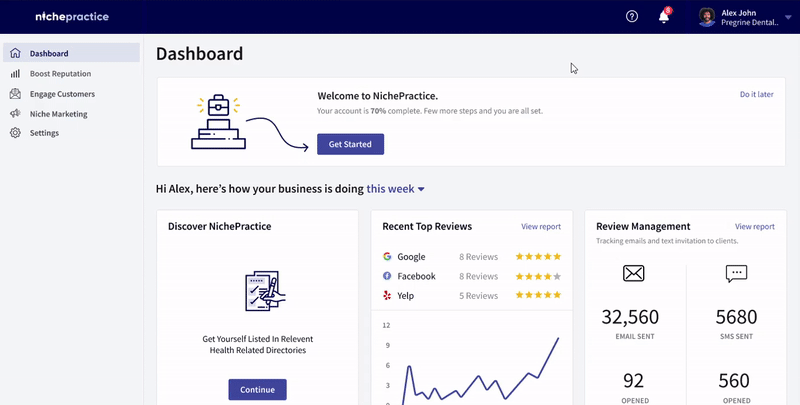
Task: Click the Google star rating
Action: coord(538,256)
